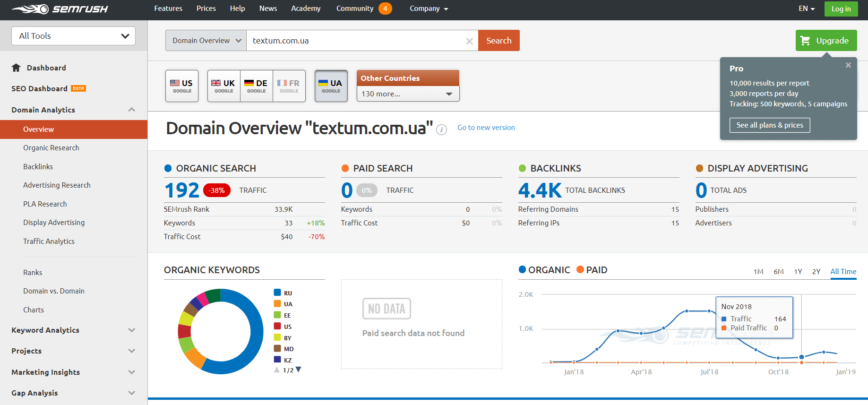Select the 1Y time range

tap(798, 271)
